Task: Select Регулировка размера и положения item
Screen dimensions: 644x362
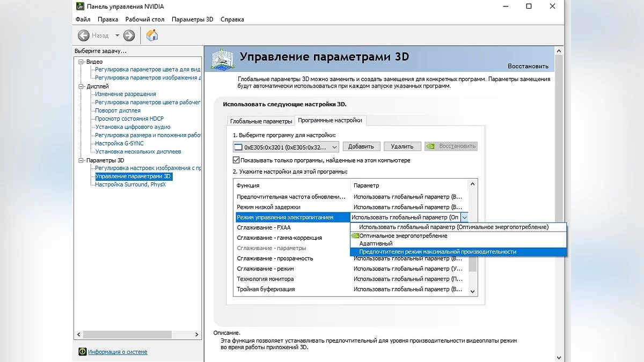Action: tap(148, 135)
